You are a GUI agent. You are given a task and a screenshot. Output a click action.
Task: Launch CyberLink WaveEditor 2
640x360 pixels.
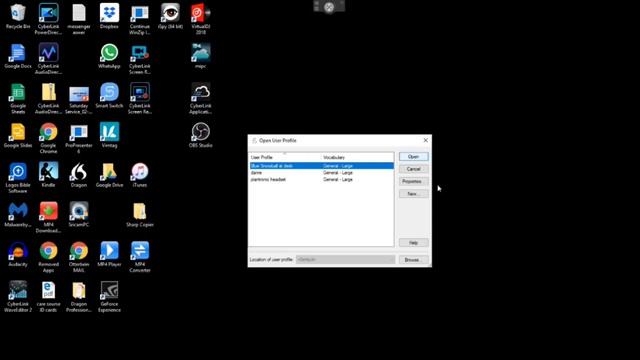point(18,296)
